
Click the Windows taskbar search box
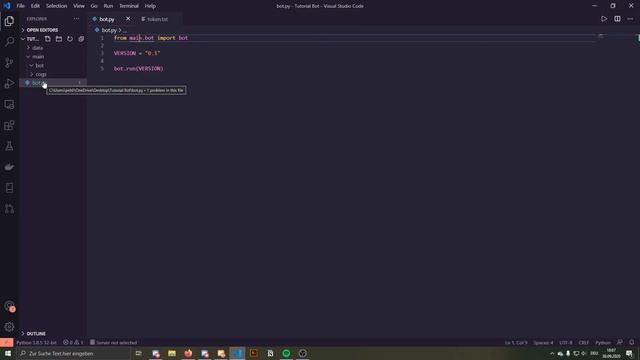tap(74, 353)
